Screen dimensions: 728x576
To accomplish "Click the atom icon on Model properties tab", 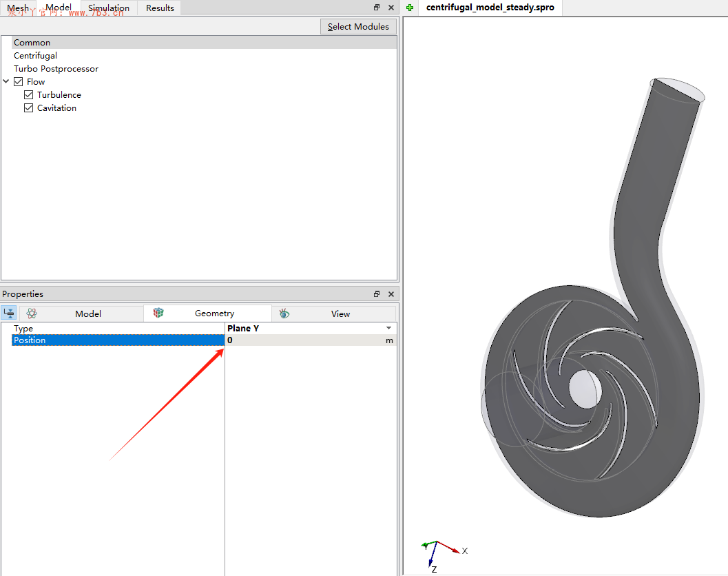I will pos(32,313).
